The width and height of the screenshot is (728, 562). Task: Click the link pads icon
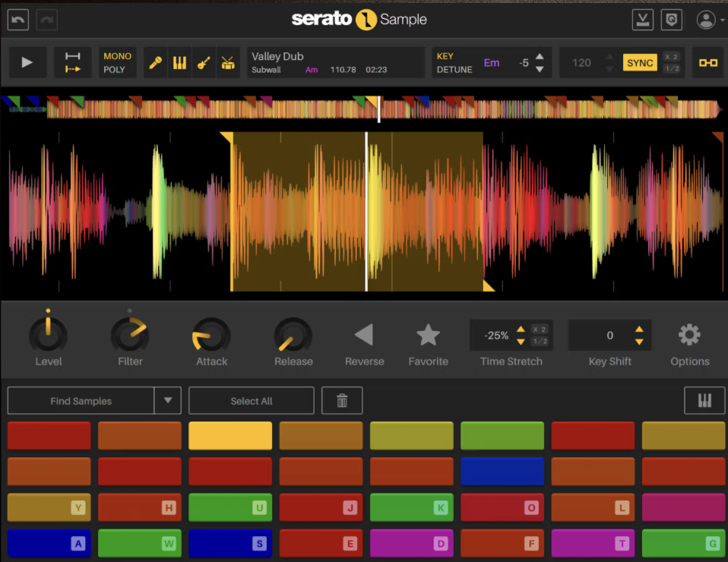[x=707, y=62]
